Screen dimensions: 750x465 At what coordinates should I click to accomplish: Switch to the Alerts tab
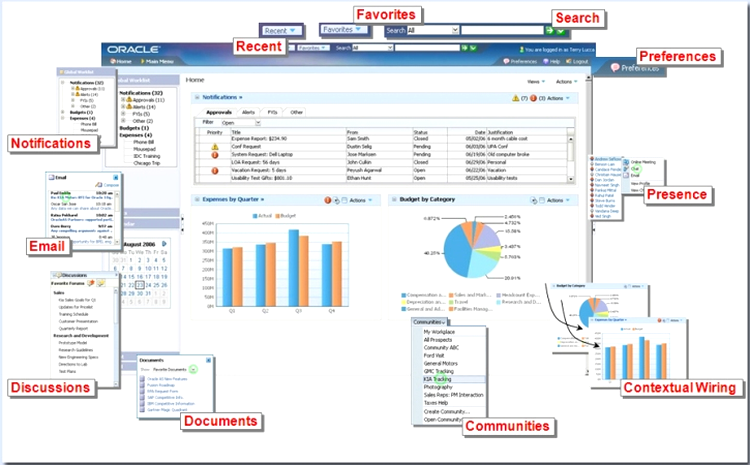point(248,112)
